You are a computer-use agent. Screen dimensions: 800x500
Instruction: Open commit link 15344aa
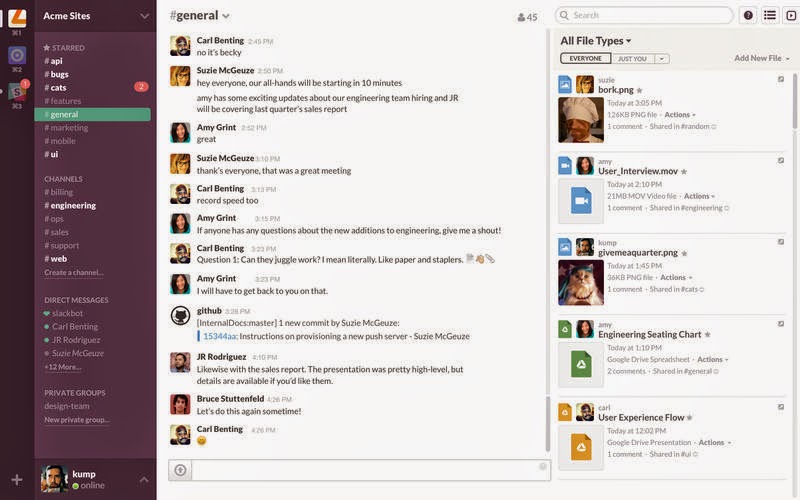click(x=220, y=336)
